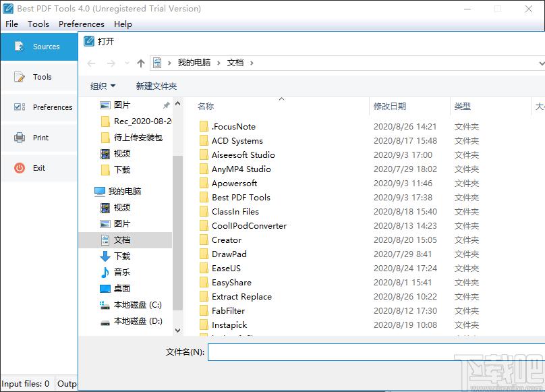
Task: Click Best PDF Tools folder icon
Action: click(204, 198)
